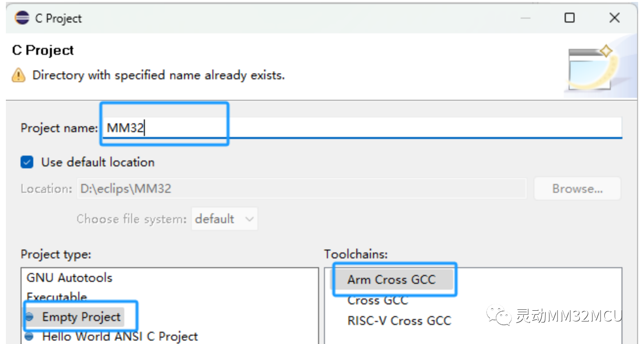Click the Hello World ANSI C Project icon

pyautogui.click(x=30, y=337)
